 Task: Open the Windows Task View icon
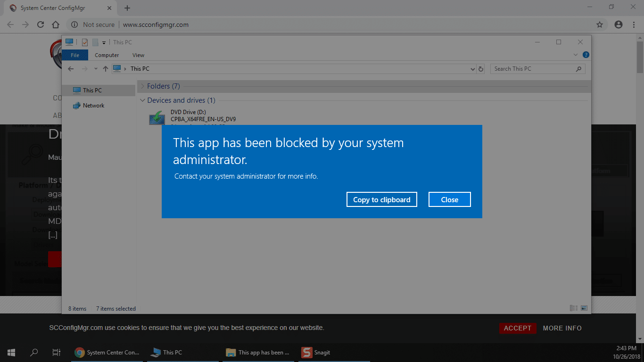56,353
